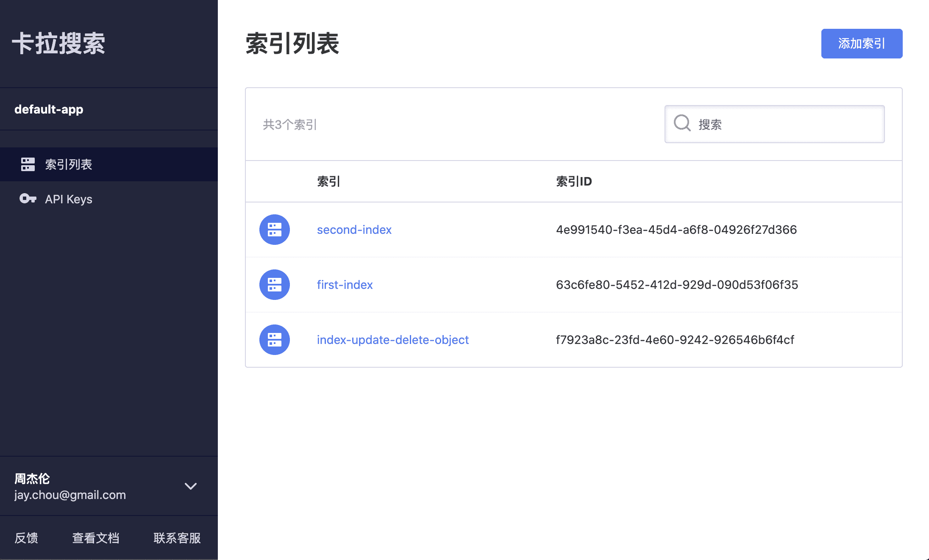Image resolution: width=929 pixels, height=560 pixels.
Task: Click the jay.chou@gmail.com account email
Action: [x=70, y=495]
